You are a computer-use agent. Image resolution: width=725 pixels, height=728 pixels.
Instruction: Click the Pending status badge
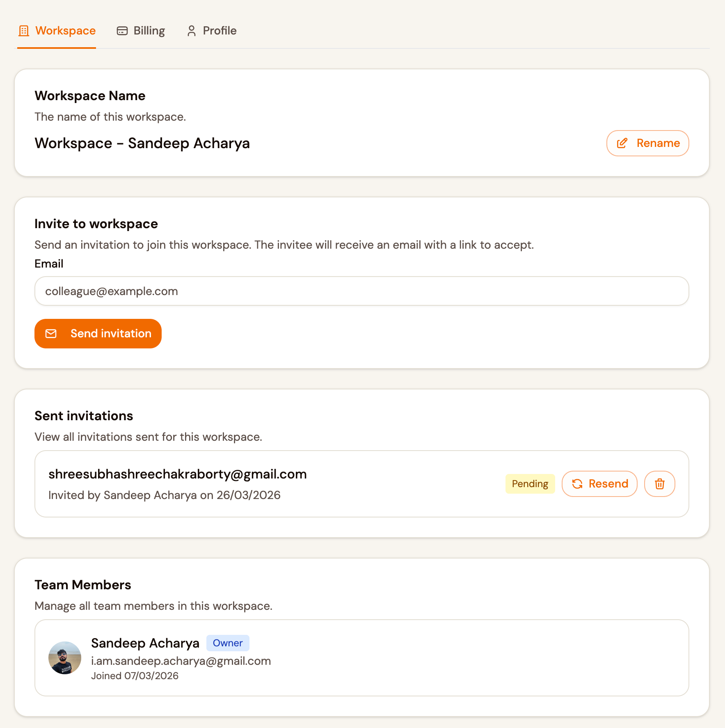530,484
